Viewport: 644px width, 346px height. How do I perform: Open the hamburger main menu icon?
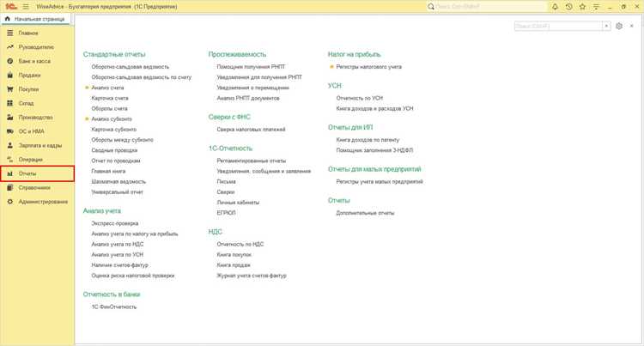pos(26,7)
